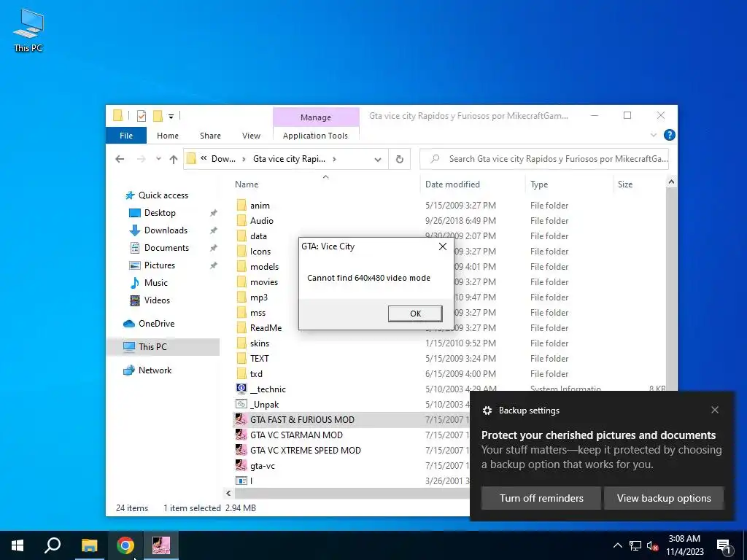747x560 pixels.
Task: Click OK in the GTA: Vice City dialog
Action: 415,314
